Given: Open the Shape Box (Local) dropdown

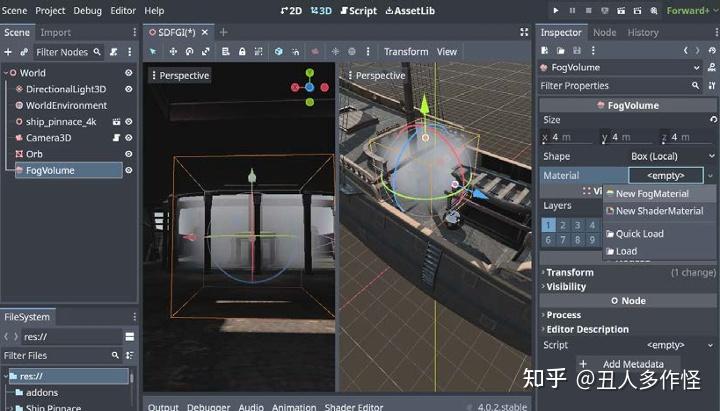Looking at the screenshot, I should coord(673,157).
